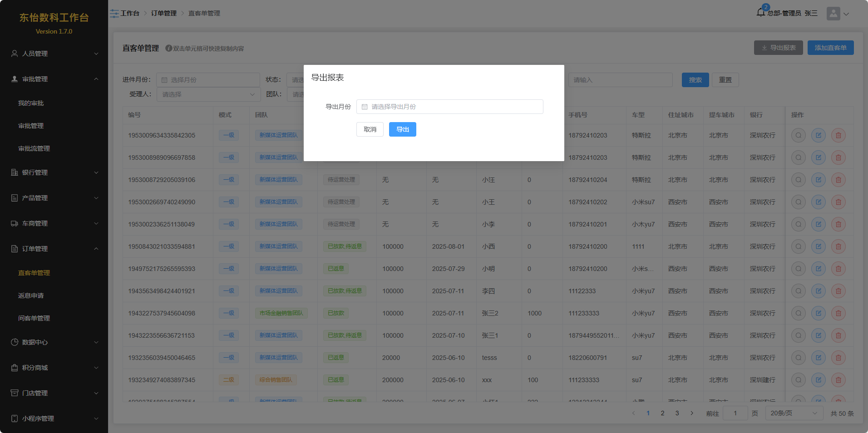This screenshot has height=433, width=868.
Task: Click delete icon for order 1953002669740249090
Action: point(838,202)
